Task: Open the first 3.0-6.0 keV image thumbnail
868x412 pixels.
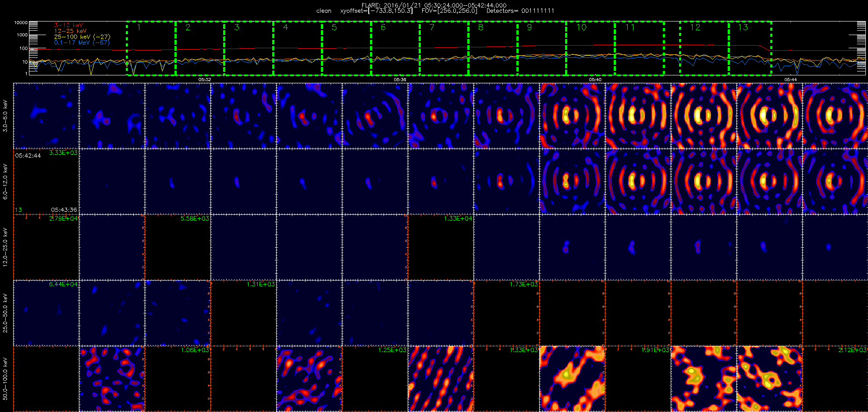Action: tap(46, 116)
